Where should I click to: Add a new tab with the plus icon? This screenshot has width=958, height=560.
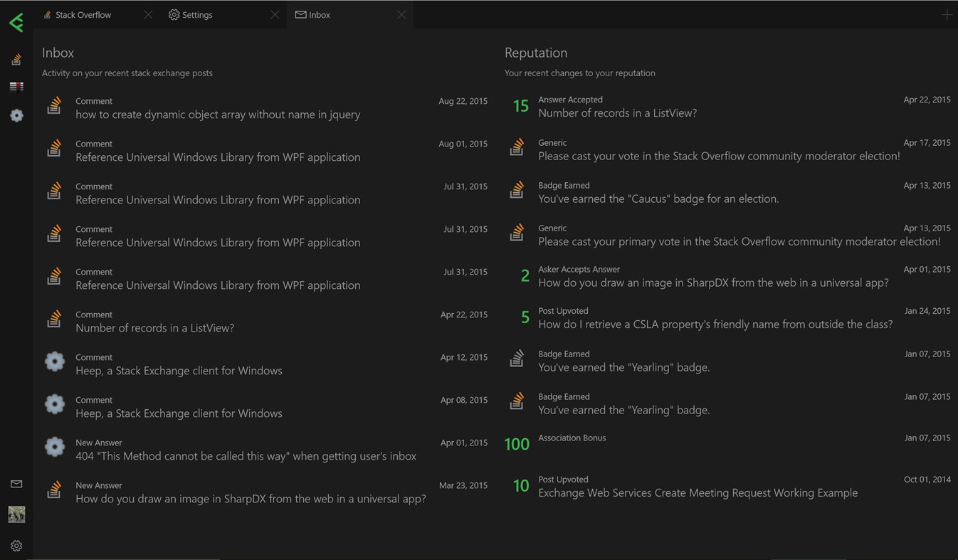tap(946, 15)
